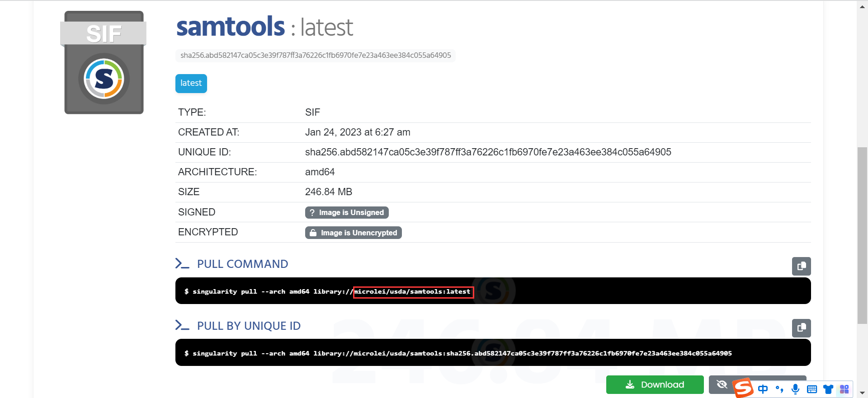Toggle Chinese/English input mode in Sogou bar
The image size is (868, 398).
(x=763, y=389)
